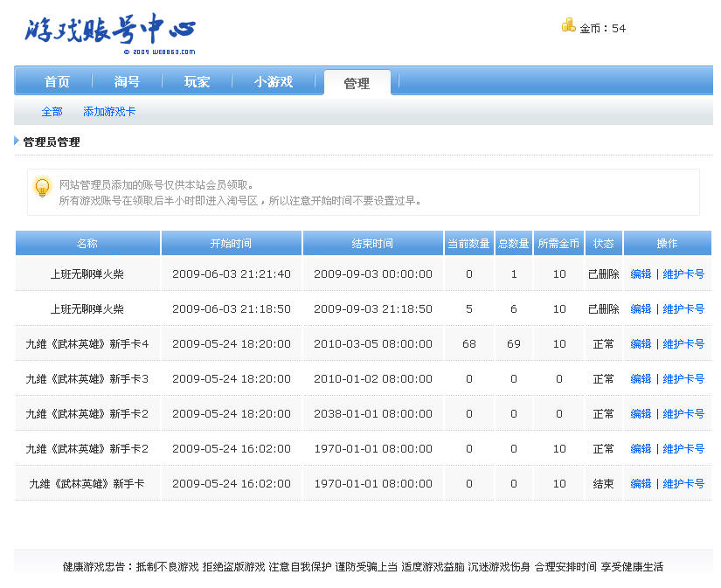Edit 新手卡2 row starting 16:02:00
The width and height of the screenshot is (721, 588).
click(x=641, y=449)
